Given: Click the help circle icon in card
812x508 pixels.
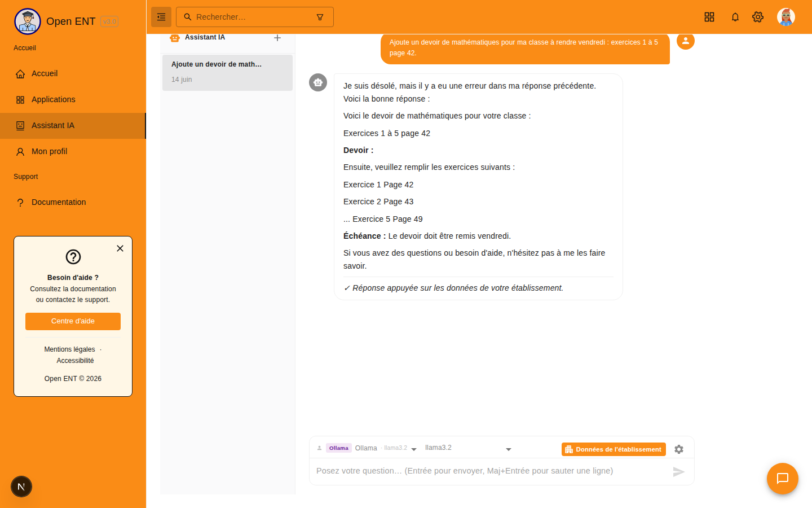Looking at the screenshot, I should click(x=73, y=257).
